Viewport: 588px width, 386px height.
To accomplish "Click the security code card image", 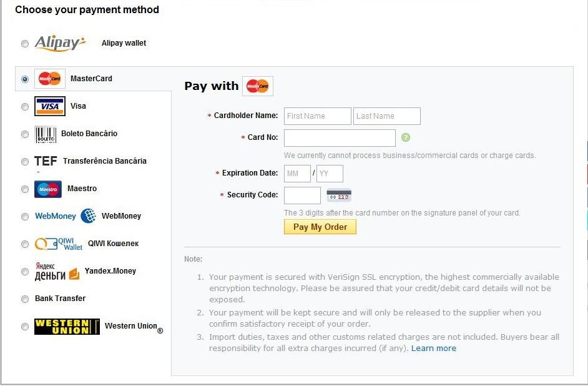I will pos(339,195).
